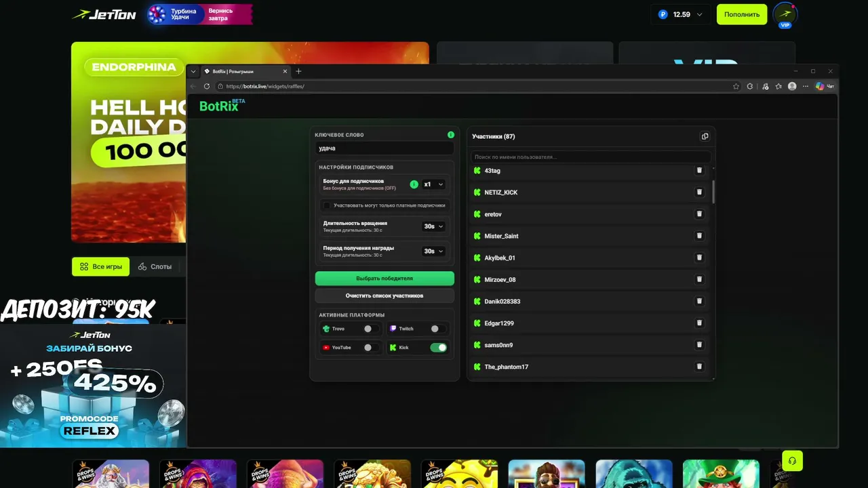Open the Слоты tab on JetTon

click(155, 266)
